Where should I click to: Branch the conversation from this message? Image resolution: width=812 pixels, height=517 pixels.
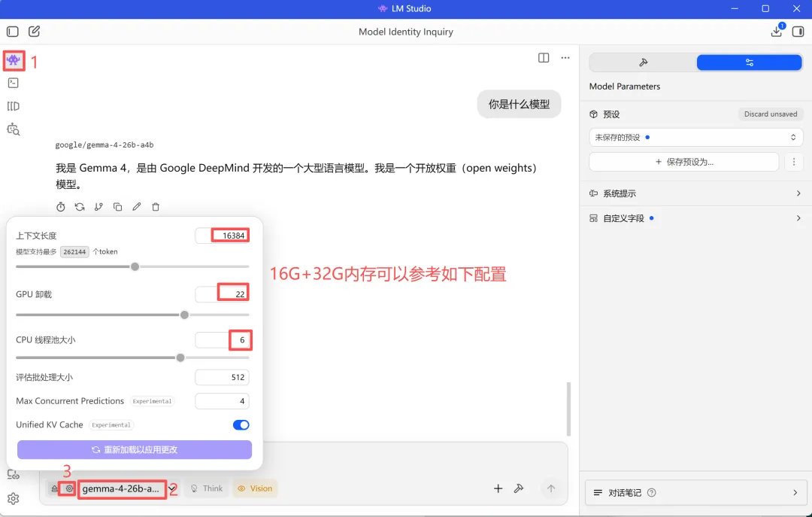click(x=99, y=207)
